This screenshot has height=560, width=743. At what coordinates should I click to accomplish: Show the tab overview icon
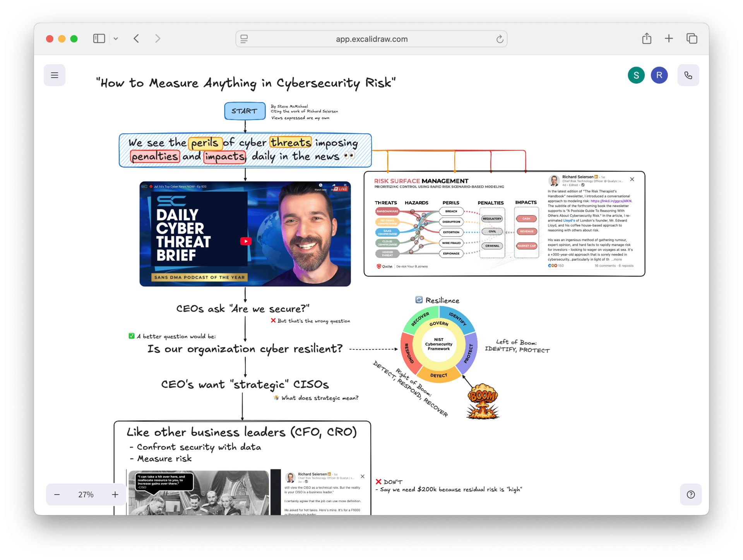[692, 39]
